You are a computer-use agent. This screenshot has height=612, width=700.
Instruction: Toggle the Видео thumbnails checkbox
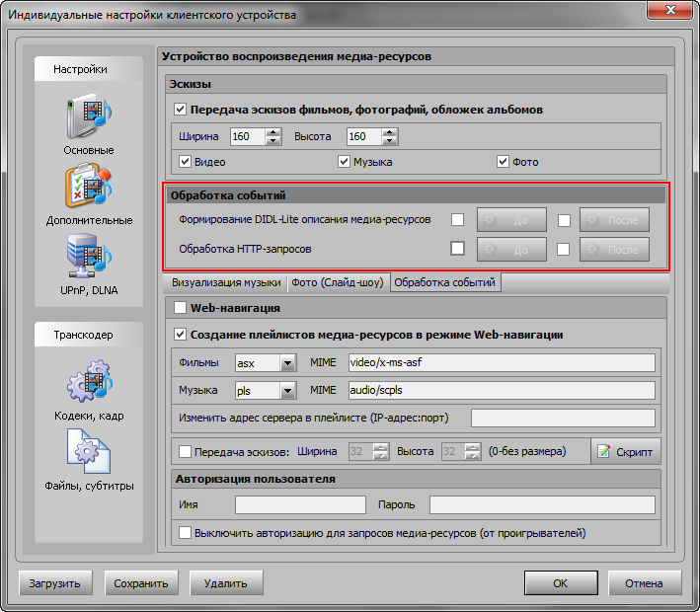click(x=185, y=162)
